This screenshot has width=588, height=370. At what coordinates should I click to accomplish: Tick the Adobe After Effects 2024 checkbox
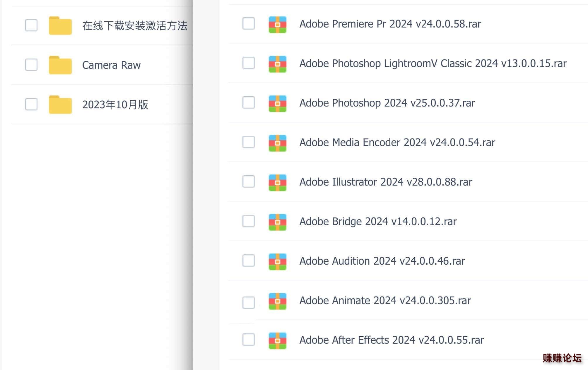point(249,340)
